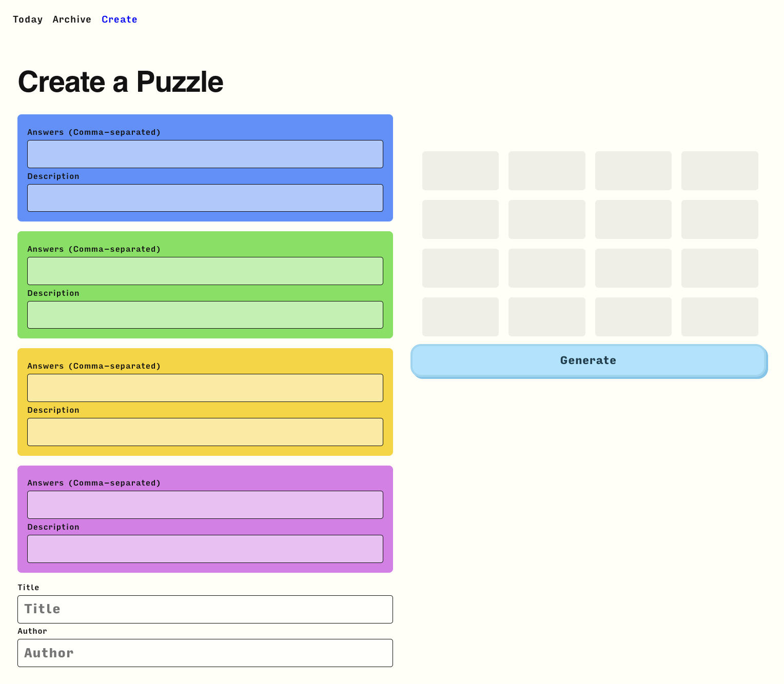Click the top-left puzzle grid tile

tap(460, 171)
